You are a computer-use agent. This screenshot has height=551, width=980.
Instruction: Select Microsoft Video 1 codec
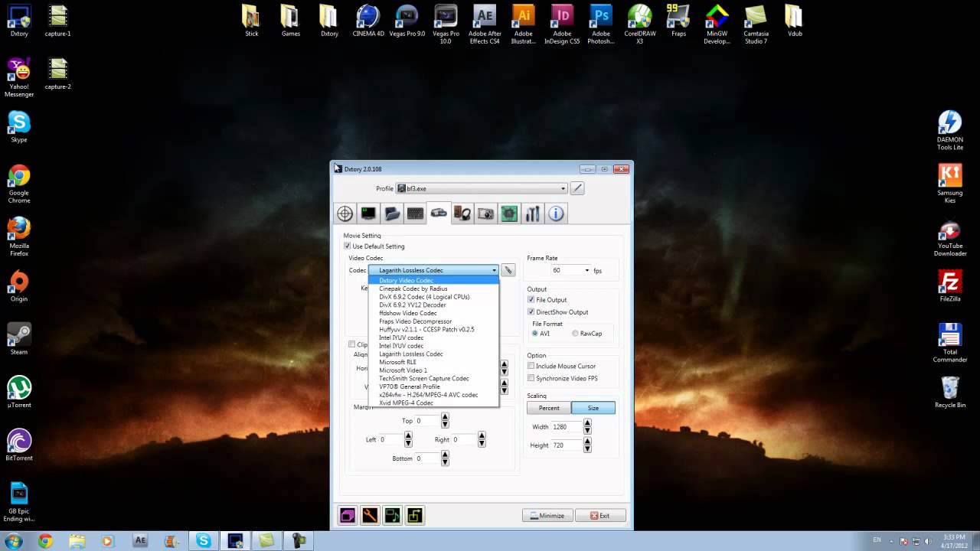433,370
